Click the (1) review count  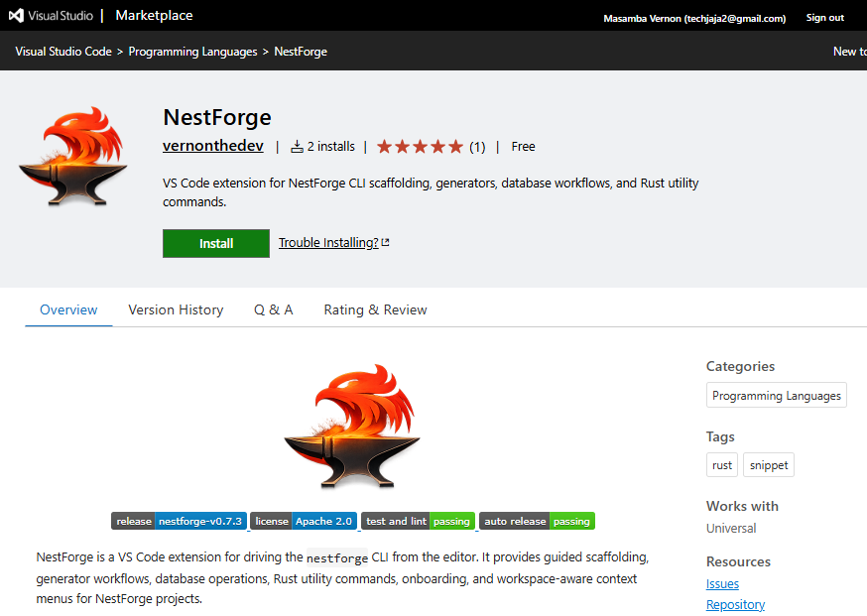pos(477,147)
